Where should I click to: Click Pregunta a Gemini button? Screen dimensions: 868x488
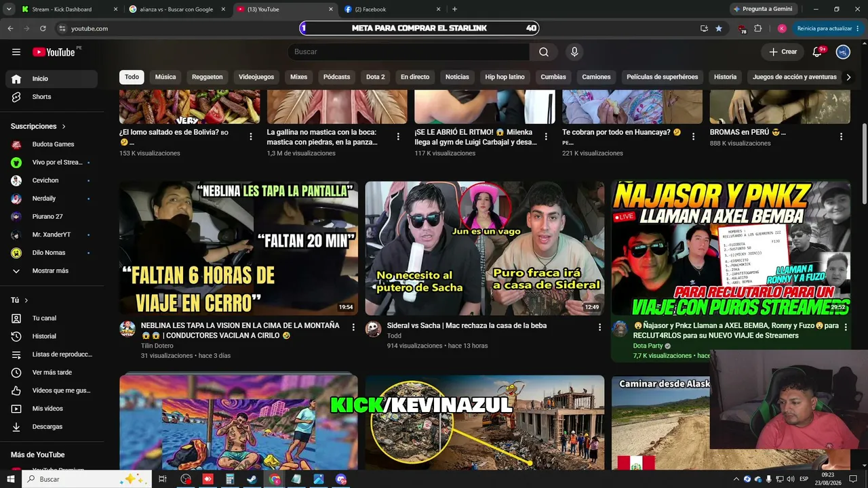[x=762, y=9]
